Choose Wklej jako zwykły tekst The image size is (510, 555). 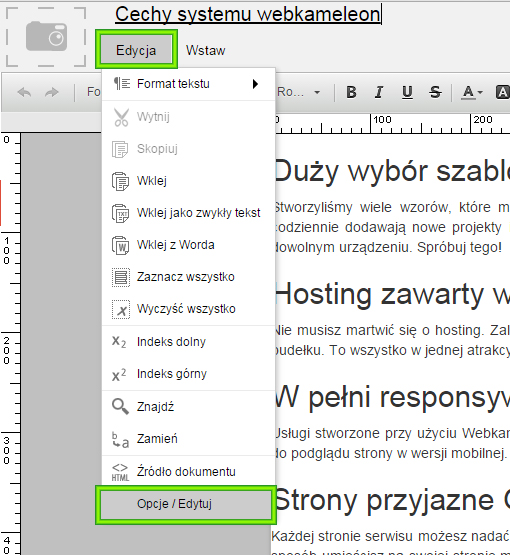pos(189,213)
